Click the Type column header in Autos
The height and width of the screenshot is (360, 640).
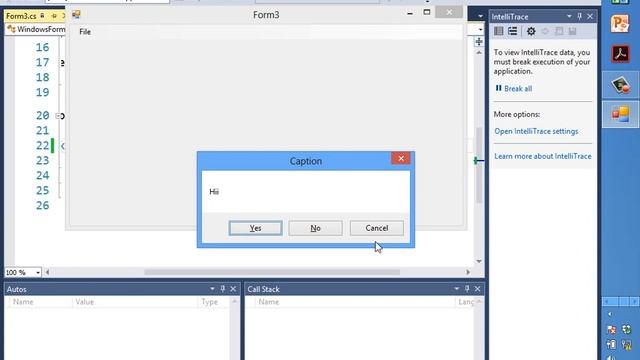point(209,302)
